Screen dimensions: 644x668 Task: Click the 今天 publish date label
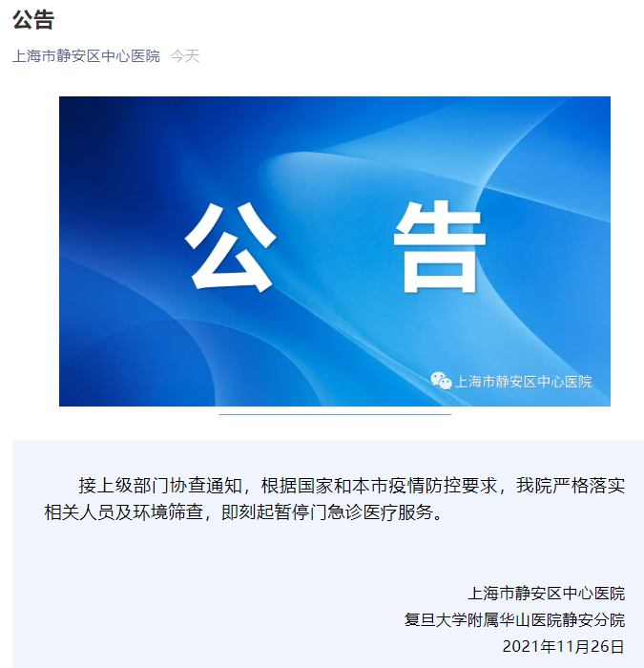(185, 55)
